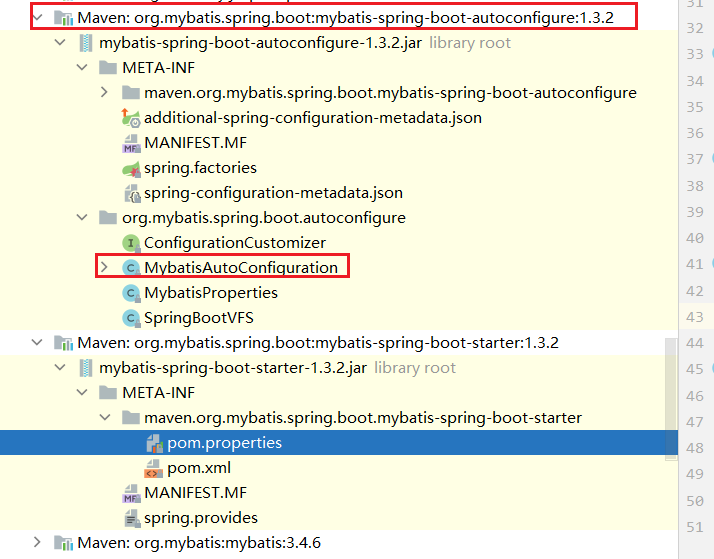Image resolution: width=714 pixels, height=559 pixels.
Task: Click line number 35 in the editor gutter
Action: click(694, 107)
